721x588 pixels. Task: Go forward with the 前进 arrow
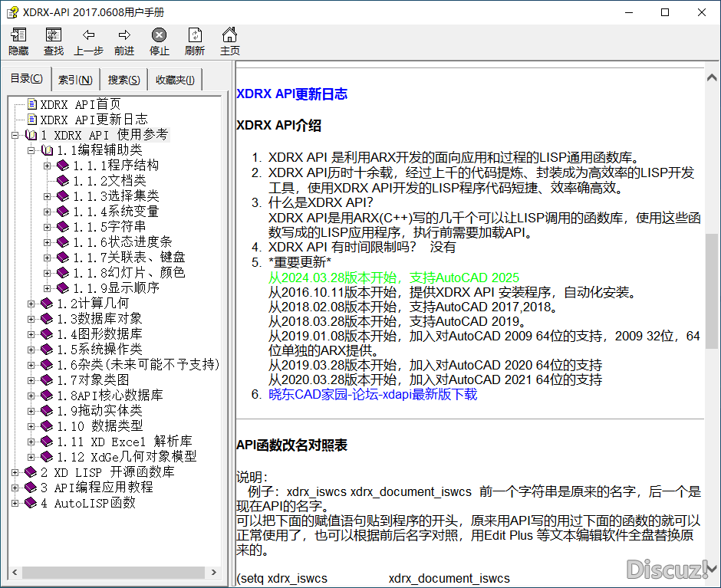pyautogui.click(x=124, y=35)
